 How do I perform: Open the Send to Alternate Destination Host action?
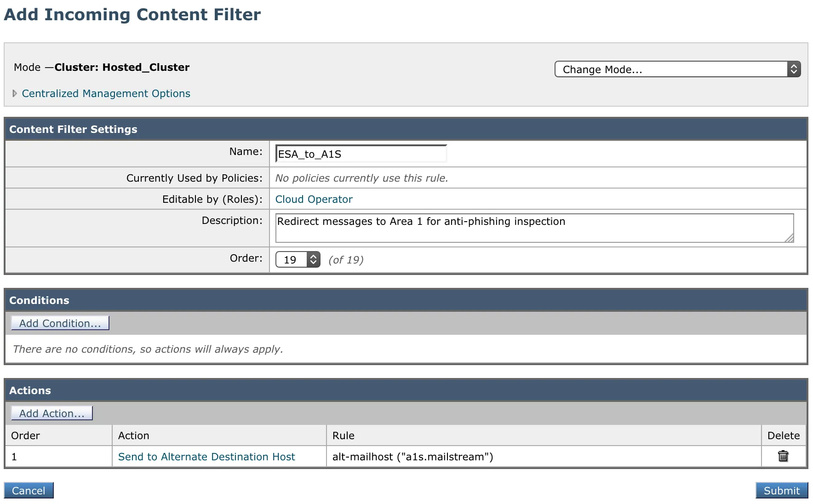(207, 456)
